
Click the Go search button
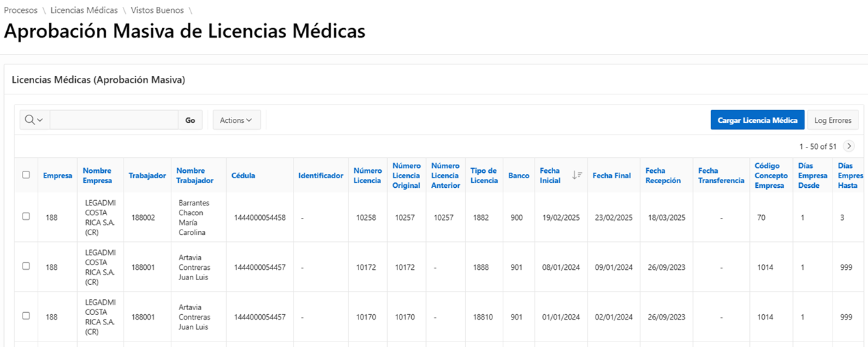coord(190,120)
